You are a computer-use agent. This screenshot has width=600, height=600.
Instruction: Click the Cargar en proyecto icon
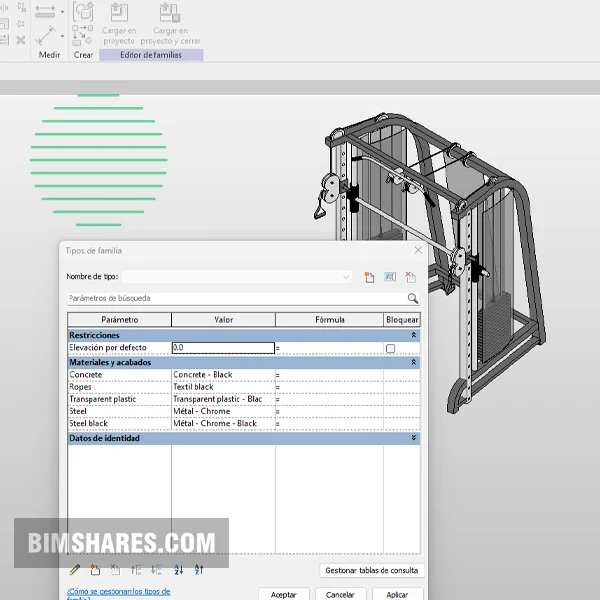(x=118, y=14)
